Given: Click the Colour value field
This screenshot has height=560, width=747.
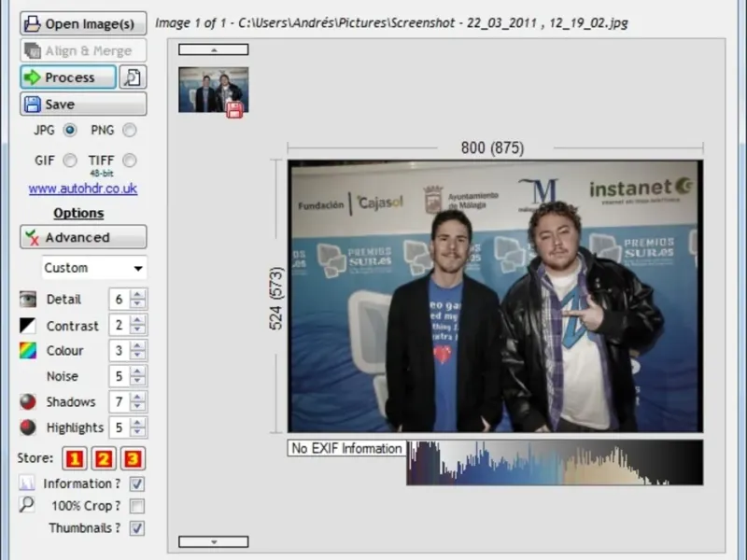Looking at the screenshot, I should [120, 351].
